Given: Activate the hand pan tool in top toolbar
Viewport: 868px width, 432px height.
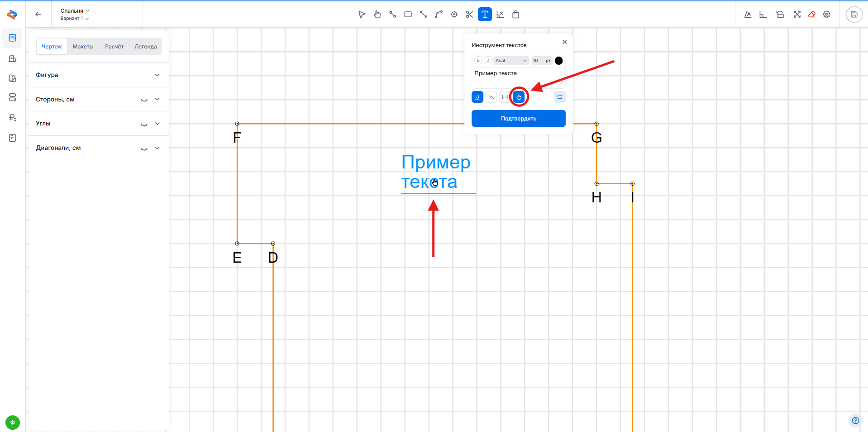Looking at the screenshot, I should [377, 14].
